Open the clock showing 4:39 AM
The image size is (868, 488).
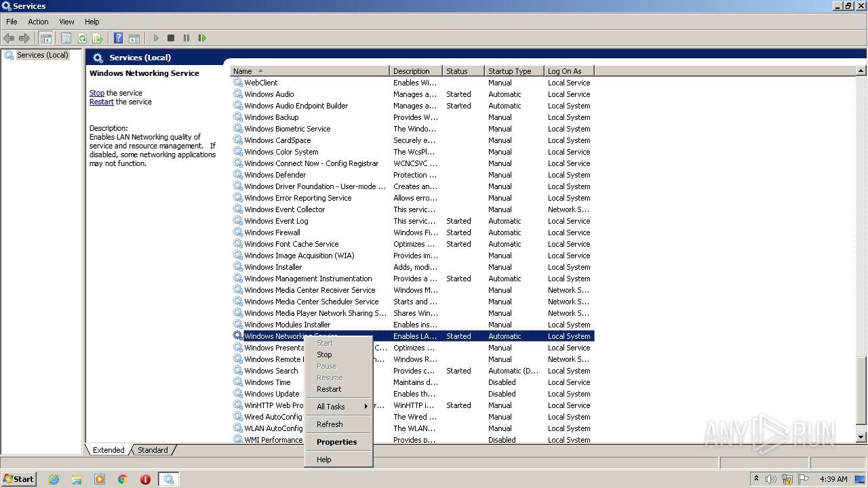(833, 479)
